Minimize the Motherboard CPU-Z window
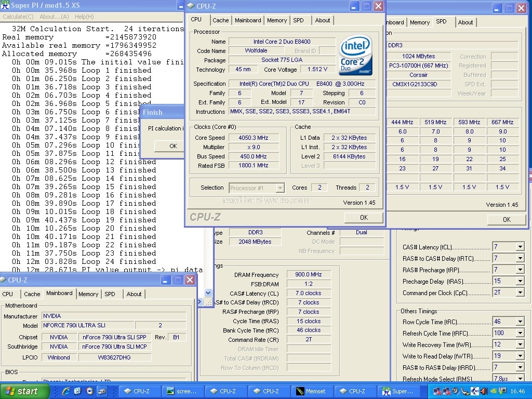This screenshot has height=399, width=532. click(x=166, y=280)
